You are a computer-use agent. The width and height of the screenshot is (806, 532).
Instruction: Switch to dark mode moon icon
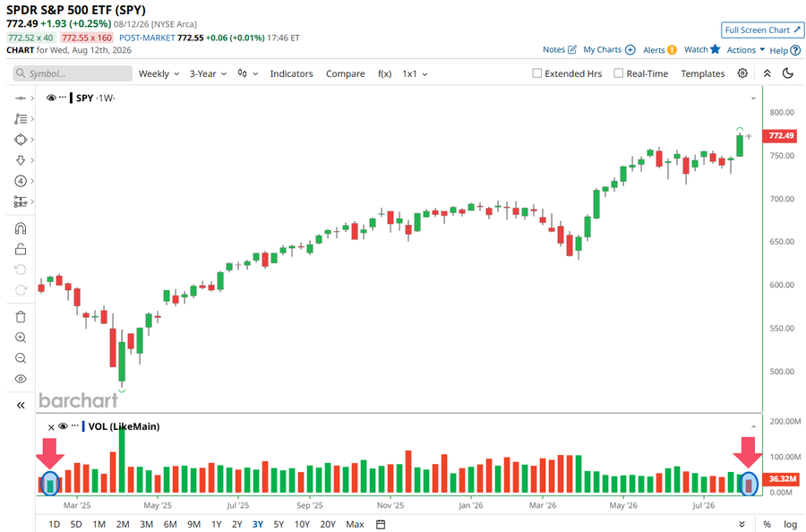787,73
